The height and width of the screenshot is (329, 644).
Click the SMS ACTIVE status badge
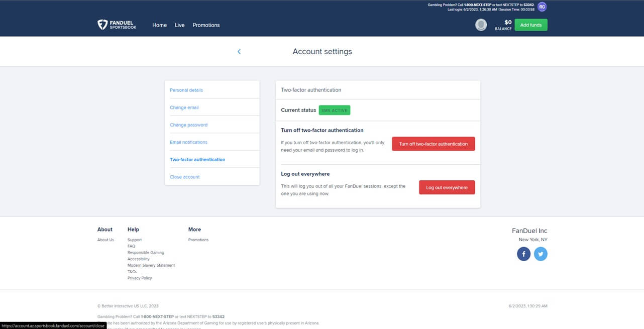pyautogui.click(x=335, y=110)
